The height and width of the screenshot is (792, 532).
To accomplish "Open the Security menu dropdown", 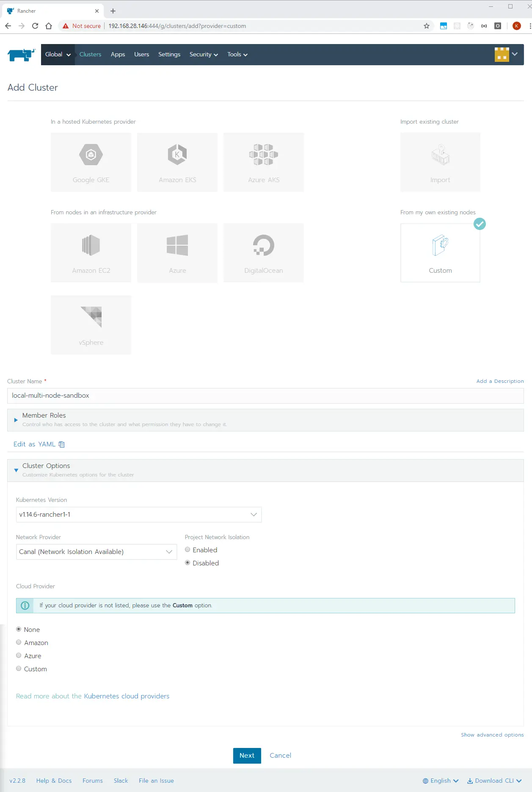I will pyautogui.click(x=204, y=55).
